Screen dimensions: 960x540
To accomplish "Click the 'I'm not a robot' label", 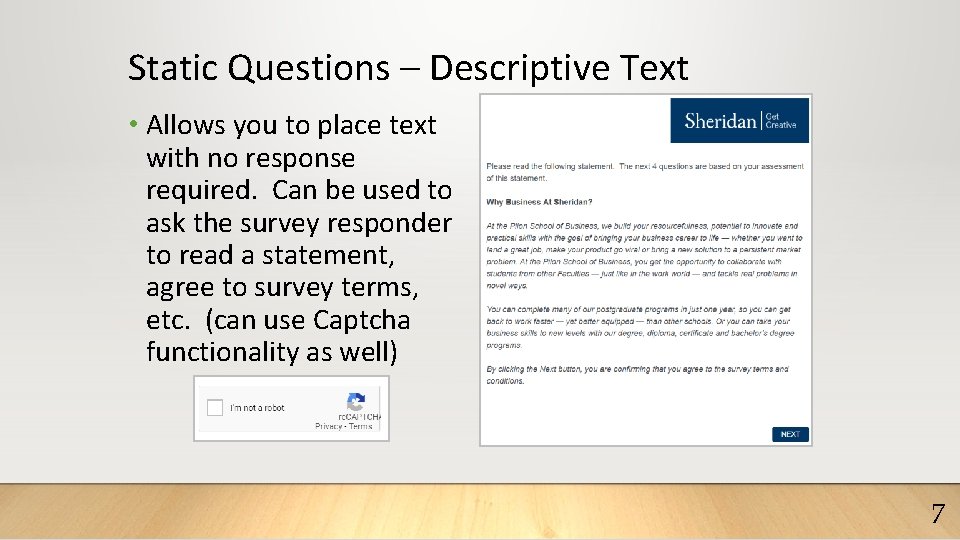I will pyautogui.click(x=257, y=408).
